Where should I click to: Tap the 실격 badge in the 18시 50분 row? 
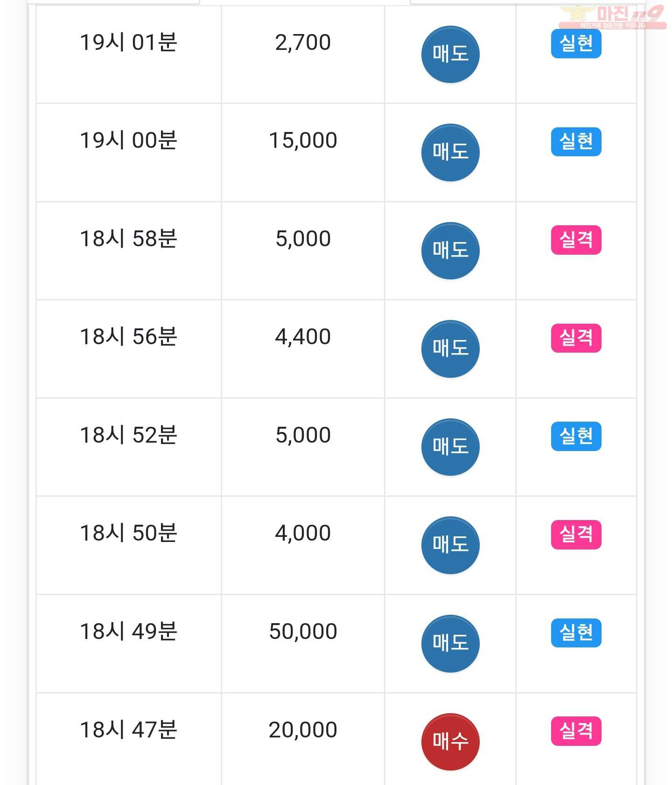click(576, 535)
